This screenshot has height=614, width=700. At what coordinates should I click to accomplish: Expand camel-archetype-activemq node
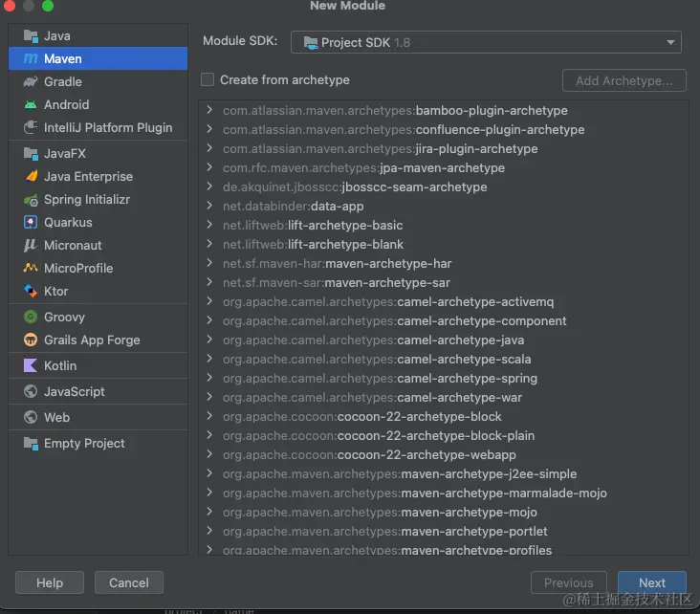[x=209, y=301]
